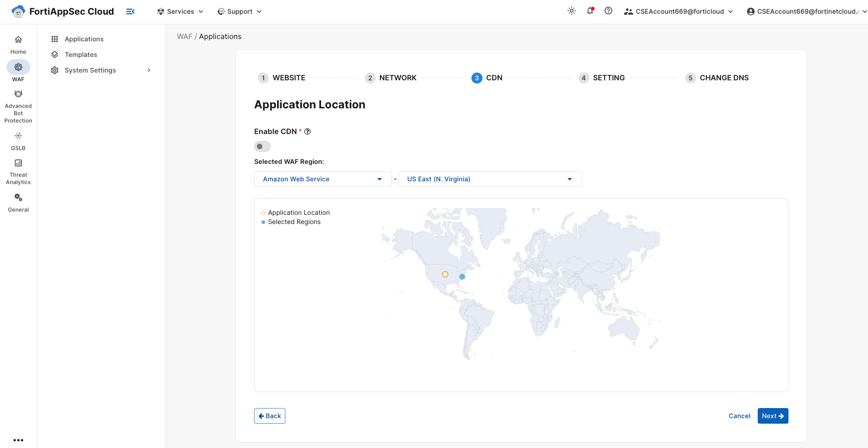
Task: Click Application Location legend entry
Action: [x=295, y=213]
